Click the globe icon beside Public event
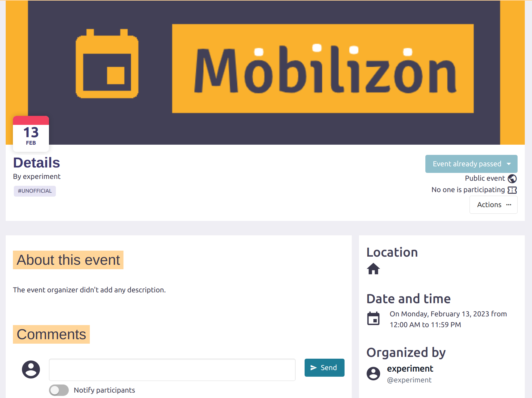The width and height of the screenshot is (532, 398). (512, 179)
